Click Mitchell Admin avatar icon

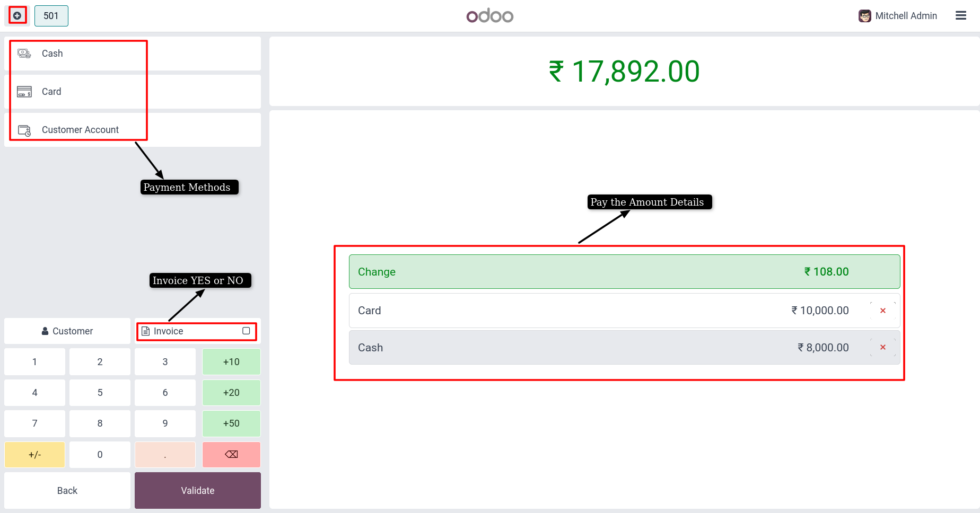[x=865, y=16]
